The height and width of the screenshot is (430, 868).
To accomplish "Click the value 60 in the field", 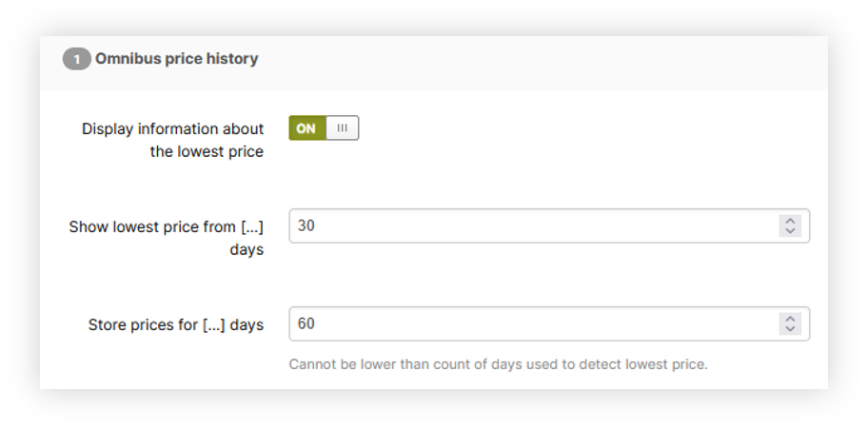I will tap(306, 323).
